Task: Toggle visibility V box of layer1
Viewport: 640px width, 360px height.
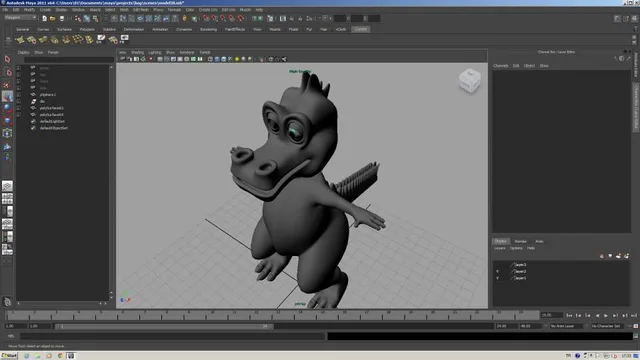Action: point(497,278)
